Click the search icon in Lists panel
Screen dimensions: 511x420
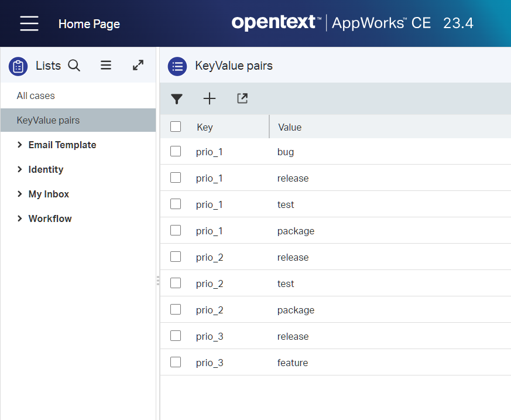(74, 66)
